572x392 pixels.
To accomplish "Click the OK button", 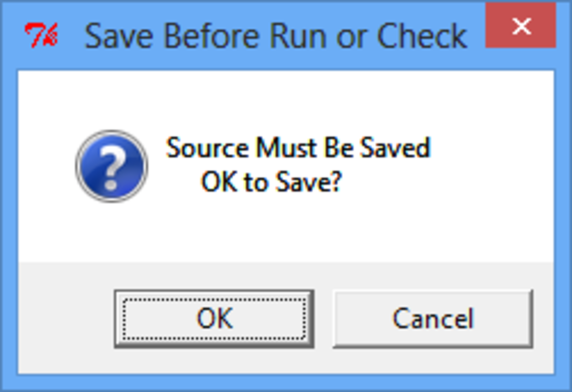I will (214, 319).
